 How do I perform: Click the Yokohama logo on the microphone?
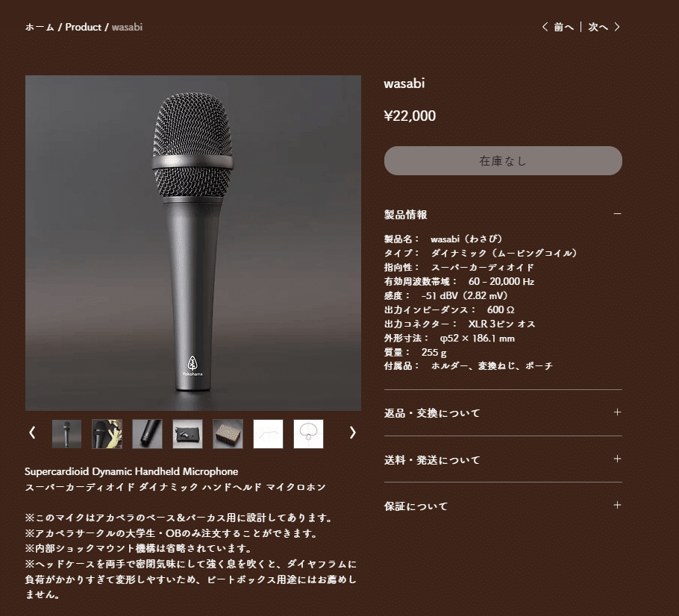tap(193, 366)
